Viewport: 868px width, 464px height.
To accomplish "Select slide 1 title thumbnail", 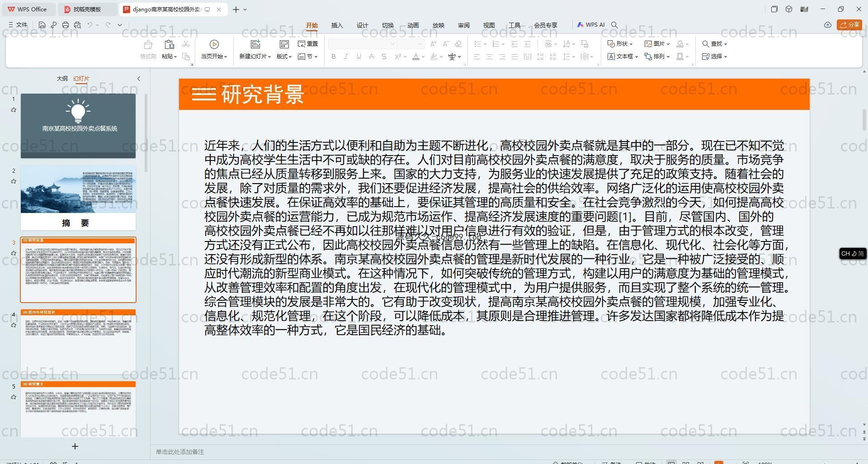I will [x=78, y=126].
